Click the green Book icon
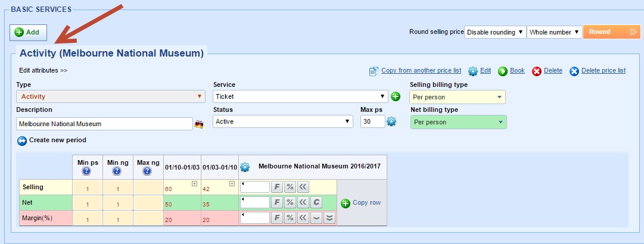This screenshot has width=644, height=244. (x=503, y=71)
